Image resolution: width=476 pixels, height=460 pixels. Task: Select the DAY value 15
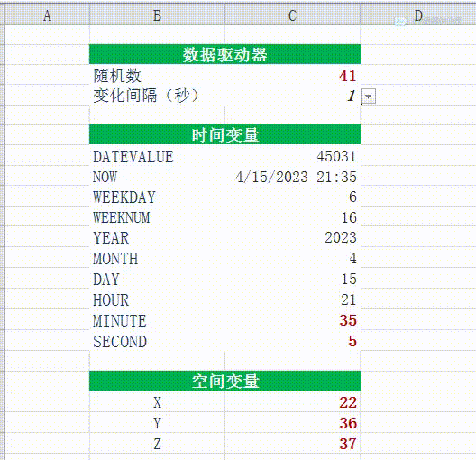[292, 279]
